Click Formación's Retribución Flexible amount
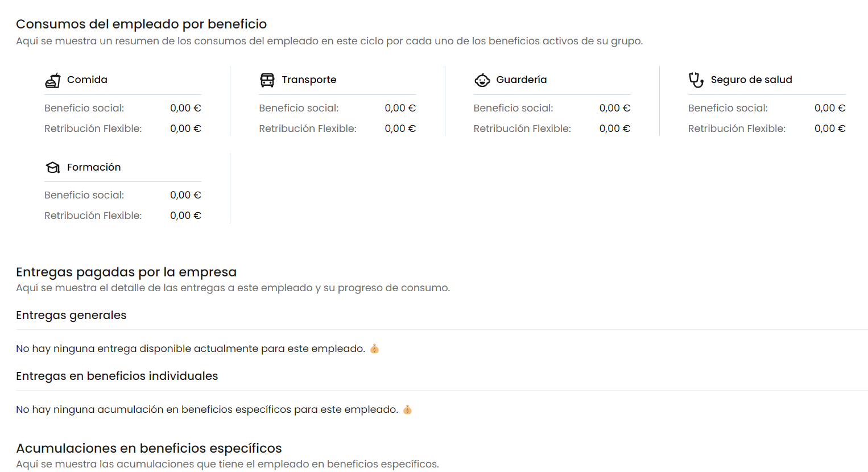The image size is (868, 472). (x=185, y=216)
